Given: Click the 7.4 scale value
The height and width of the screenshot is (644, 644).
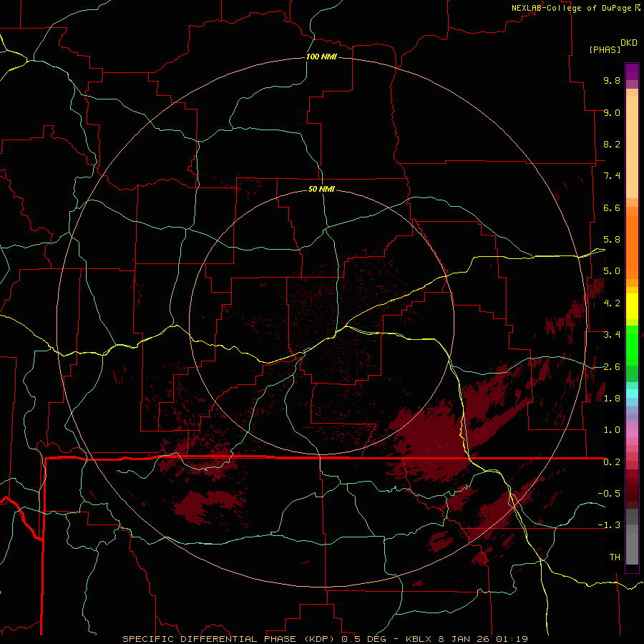Looking at the screenshot, I should pos(612,176).
